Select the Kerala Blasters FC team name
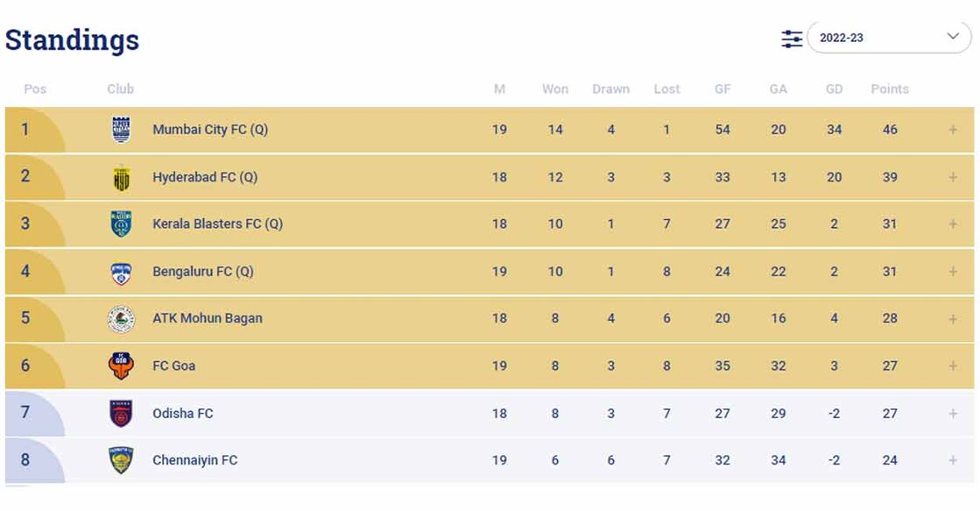Image resolution: width=980 pixels, height=511 pixels. tap(217, 224)
